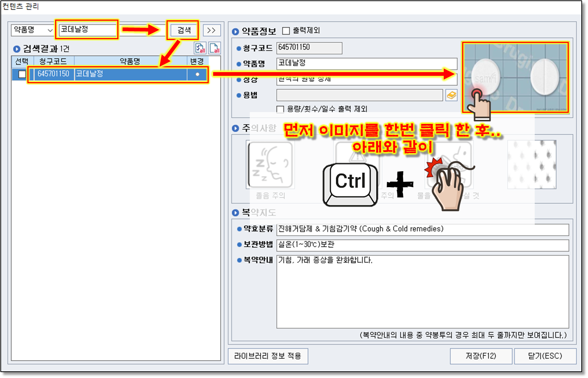Open the 용법 lookup book icon
588x378 pixels.
pos(451,95)
